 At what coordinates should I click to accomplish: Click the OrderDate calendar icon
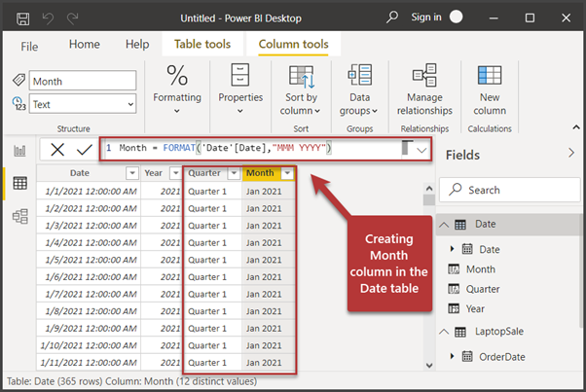467,356
